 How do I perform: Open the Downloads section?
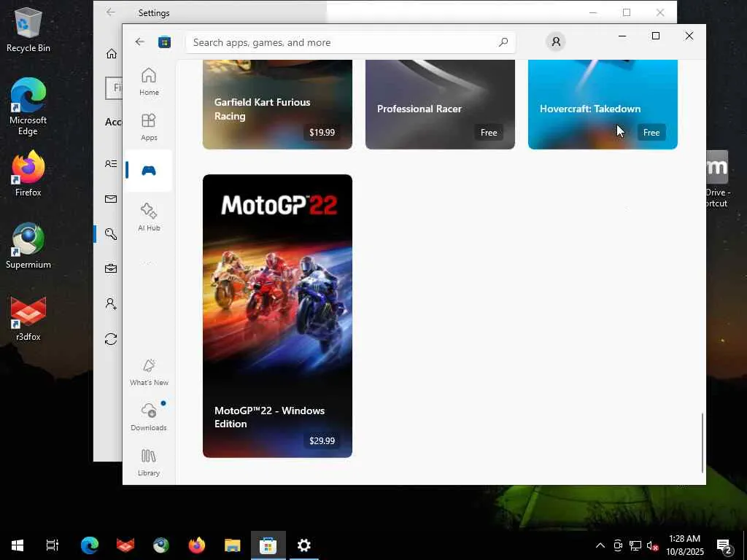tap(149, 417)
